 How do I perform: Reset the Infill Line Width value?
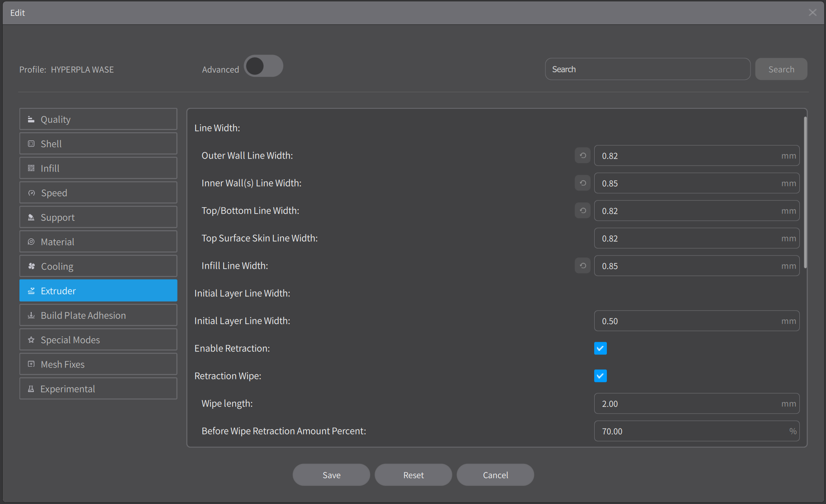tap(582, 266)
